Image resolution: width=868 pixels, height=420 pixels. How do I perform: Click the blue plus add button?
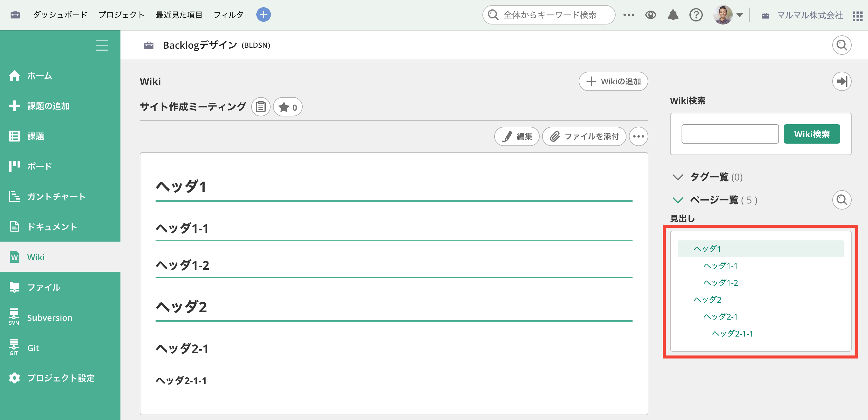tap(264, 15)
